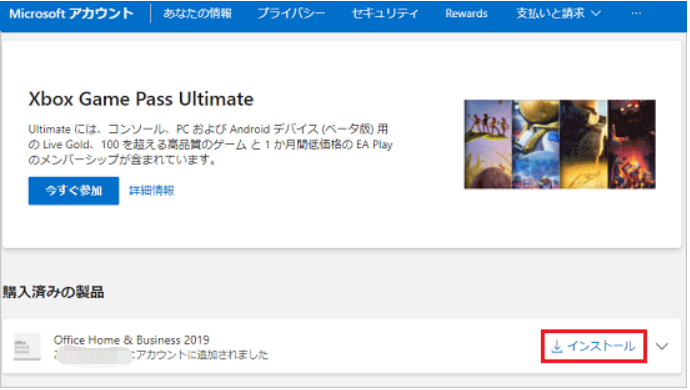Image resolution: width=690 pixels, height=390 pixels.
Task: Switch to the セキュリティ tab
Action: (x=385, y=14)
